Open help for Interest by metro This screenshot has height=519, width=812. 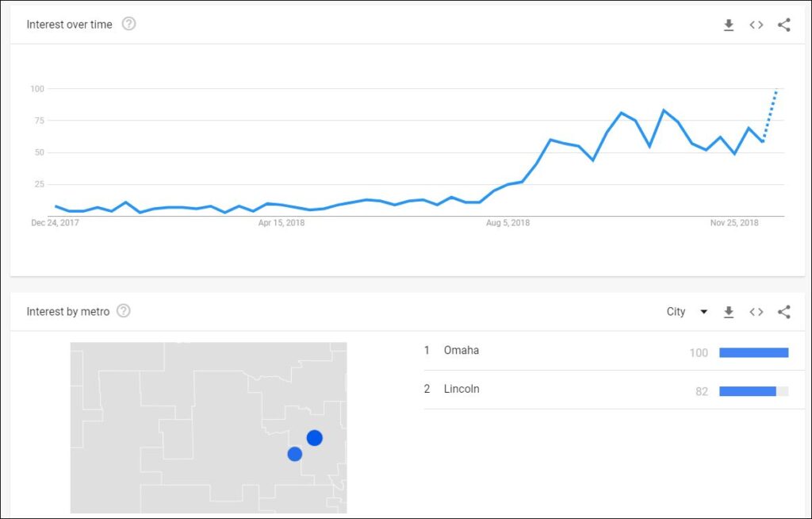(124, 311)
